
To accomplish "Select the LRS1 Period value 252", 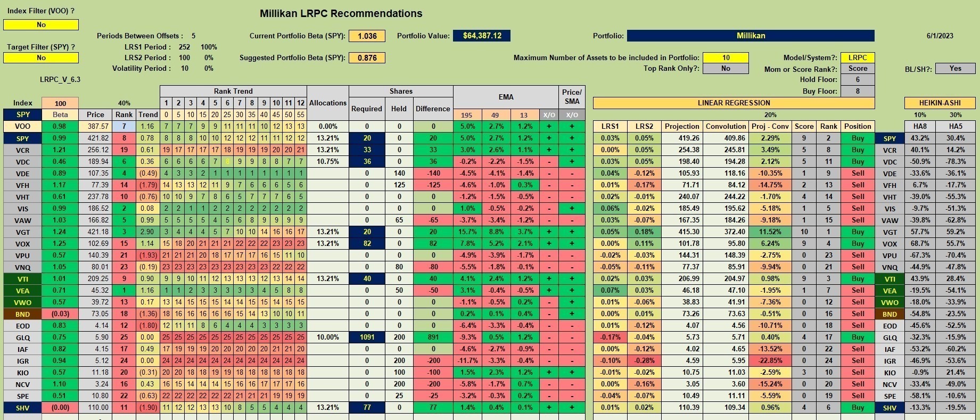I will click(x=184, y=47).
